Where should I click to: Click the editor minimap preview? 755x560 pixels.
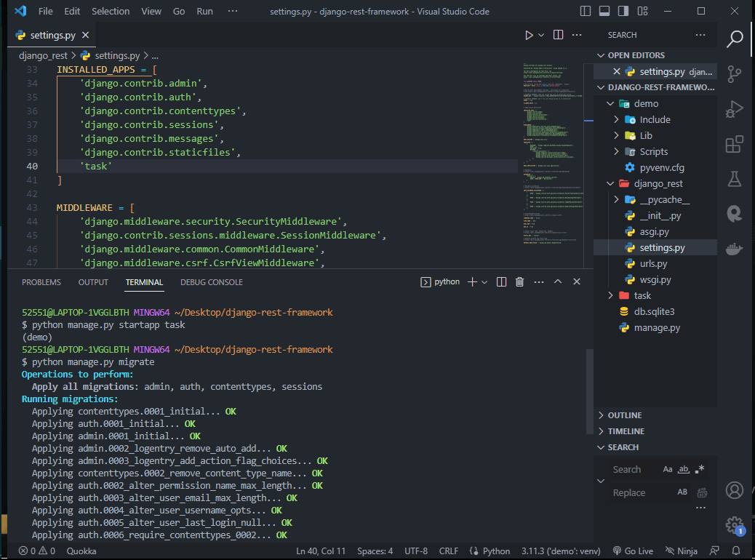553,153
